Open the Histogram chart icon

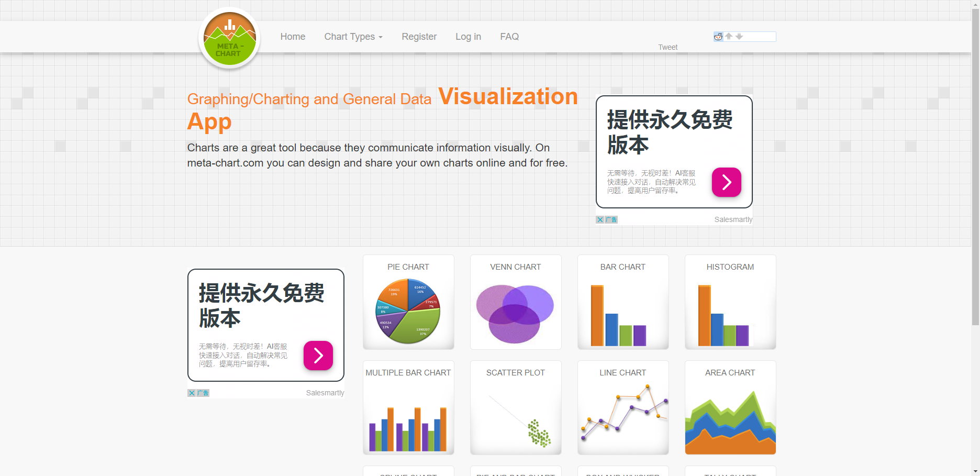(x=730, y=302)
